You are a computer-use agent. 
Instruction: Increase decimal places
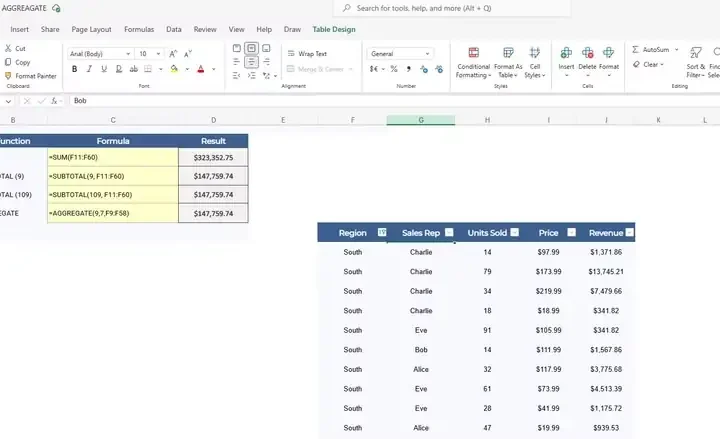pos(423,69)
